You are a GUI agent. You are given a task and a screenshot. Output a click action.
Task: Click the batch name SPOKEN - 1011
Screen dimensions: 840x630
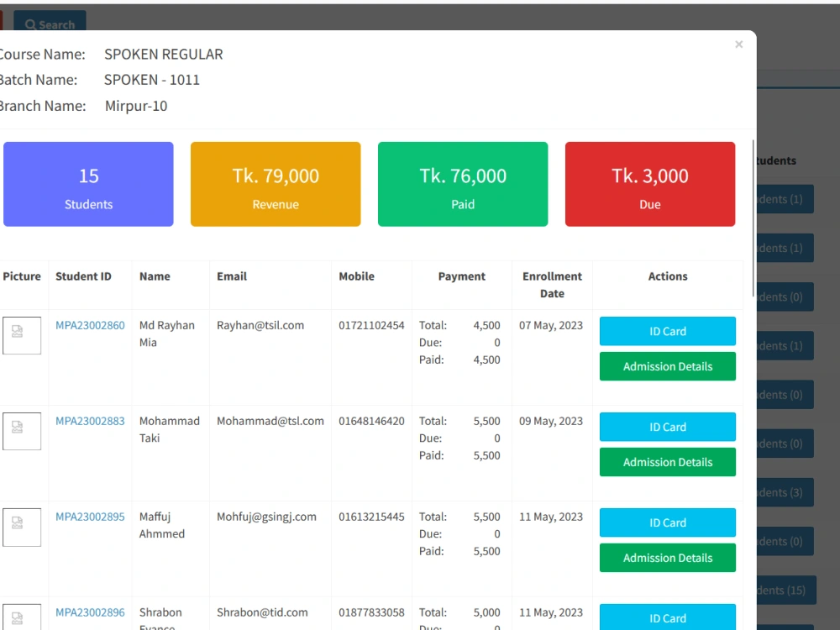tap(151, 80)
